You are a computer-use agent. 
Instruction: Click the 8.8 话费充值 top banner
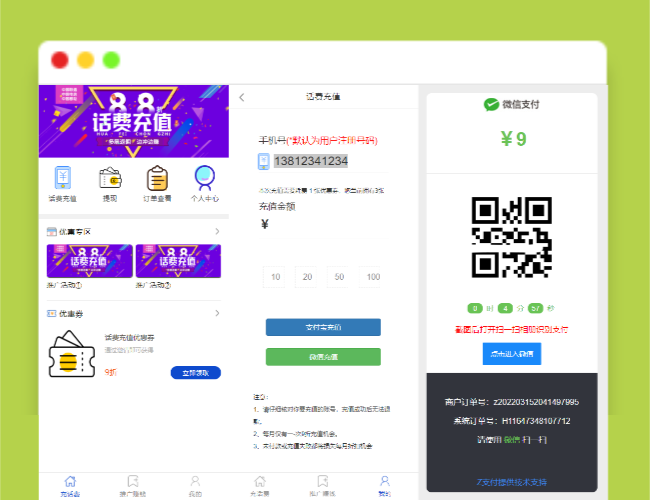click(x=134, y=121)
